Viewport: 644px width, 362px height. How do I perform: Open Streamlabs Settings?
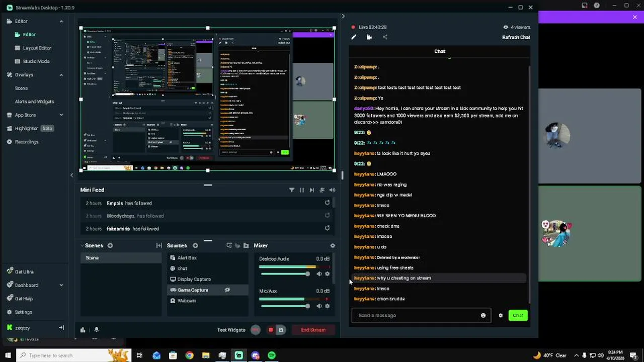19,312
